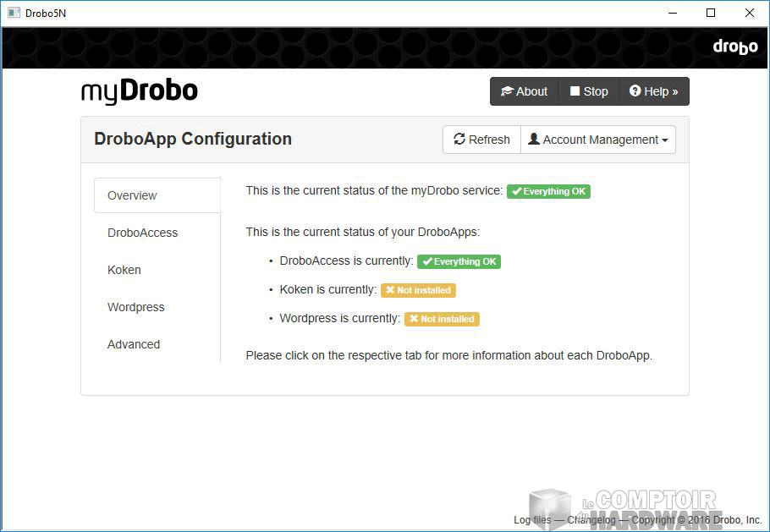Open the Koken tab

124,270
